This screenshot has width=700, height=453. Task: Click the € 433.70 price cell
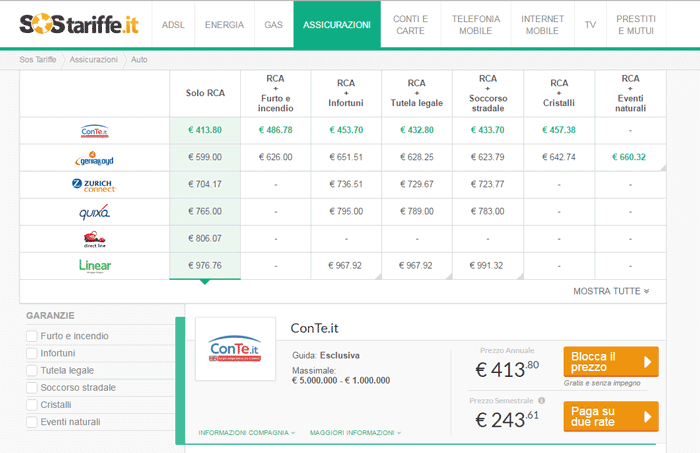pyautogui.click(x=488, y=130)
